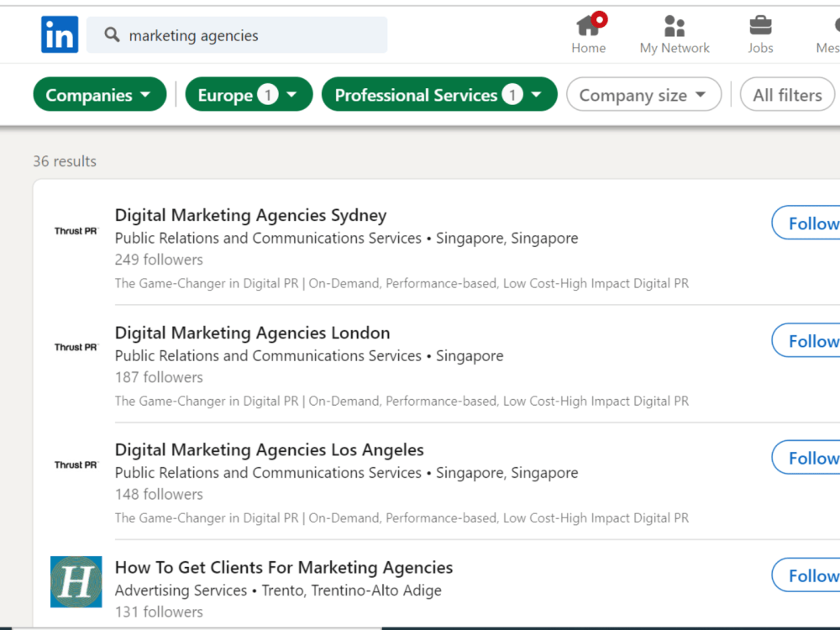The height and width of the screenshot is (630, 840).
Task: Open the Company size dropdown
Action: [x=644, y=94]
